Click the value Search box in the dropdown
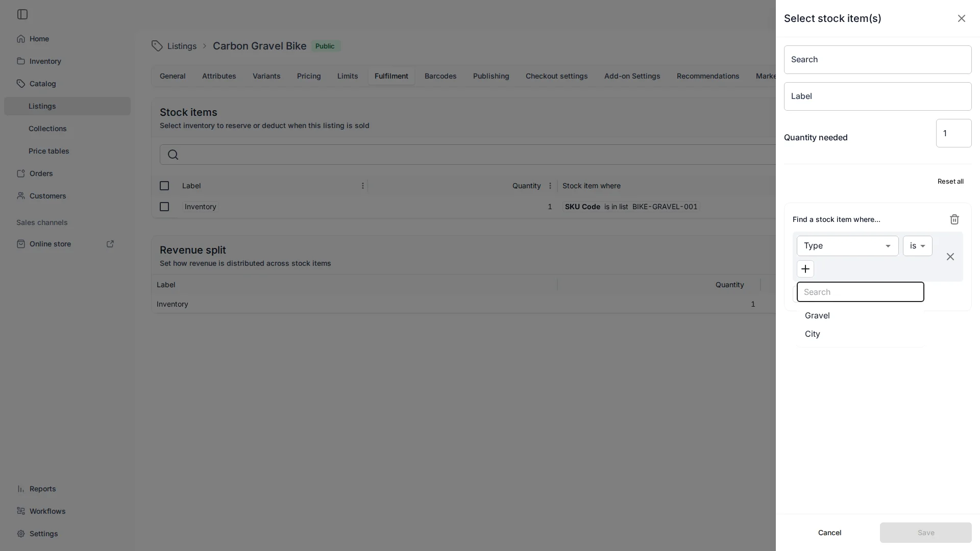This screenshot has height=551, width=980. [861, 292]
